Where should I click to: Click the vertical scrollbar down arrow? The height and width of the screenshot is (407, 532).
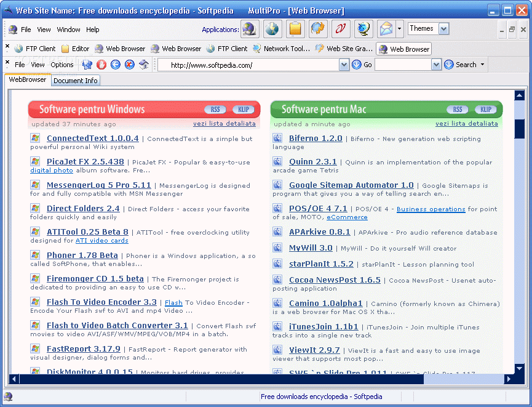point(520,368)
